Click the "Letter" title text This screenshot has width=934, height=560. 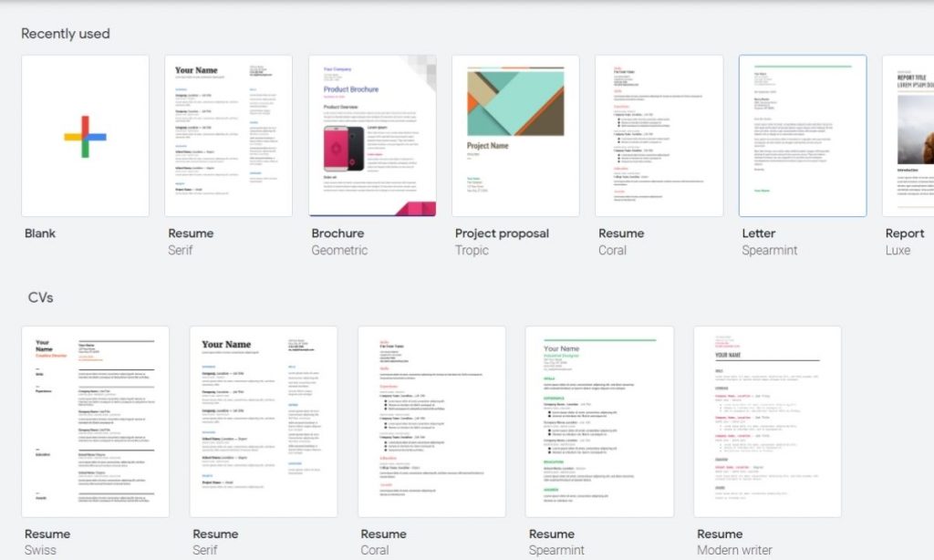[x=759, y=233]
